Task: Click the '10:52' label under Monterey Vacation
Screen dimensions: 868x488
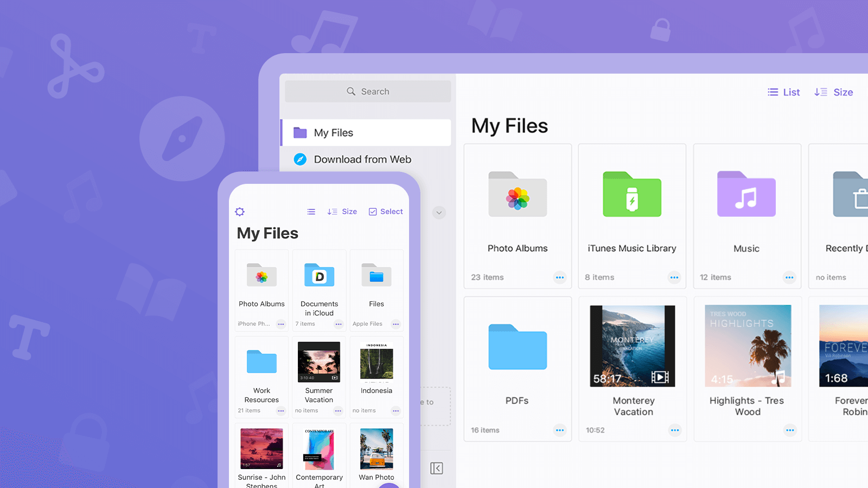Action: pyautogui.click(x=595, y=431)
